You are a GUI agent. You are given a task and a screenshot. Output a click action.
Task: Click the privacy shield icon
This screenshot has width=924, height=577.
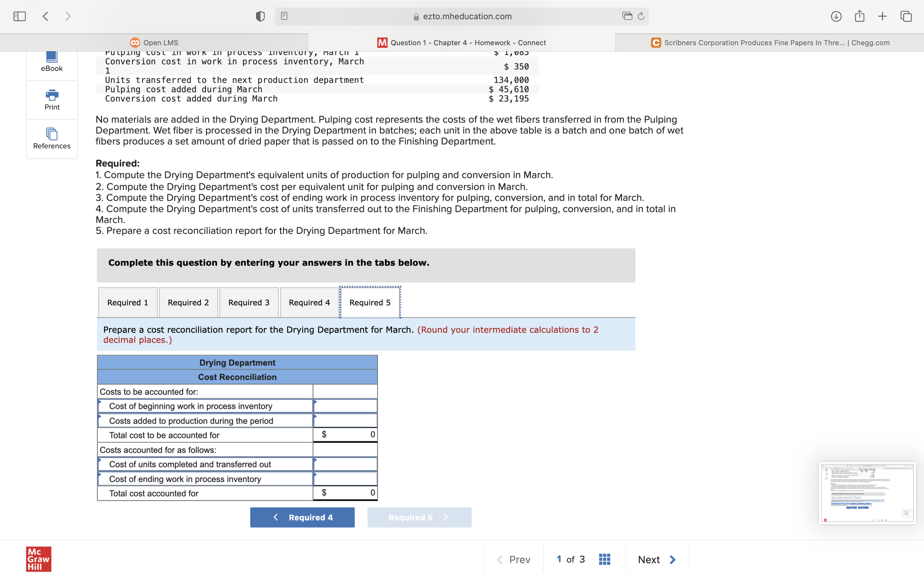point(260,16)
